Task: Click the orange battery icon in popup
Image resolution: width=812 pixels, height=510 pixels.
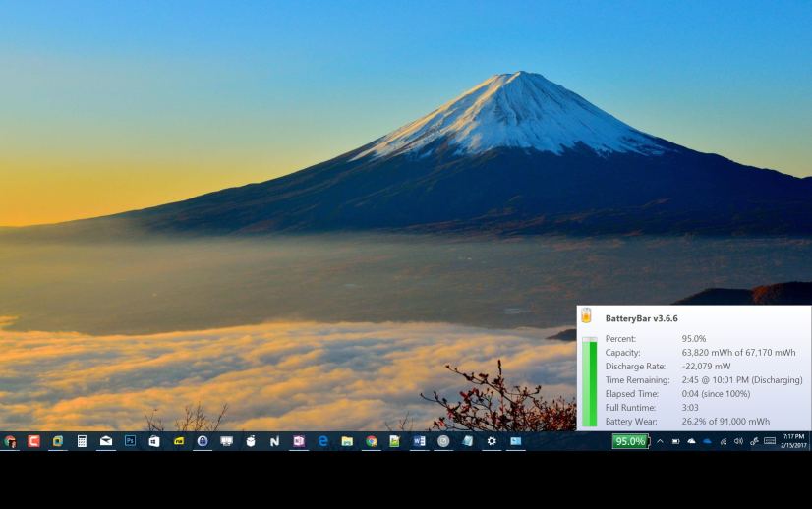Action: (586, 315)
